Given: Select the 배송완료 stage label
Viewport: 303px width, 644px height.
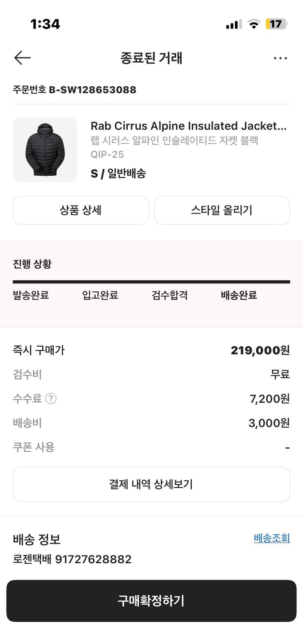Looking at the screenshot, I should [x=238, y=295].
